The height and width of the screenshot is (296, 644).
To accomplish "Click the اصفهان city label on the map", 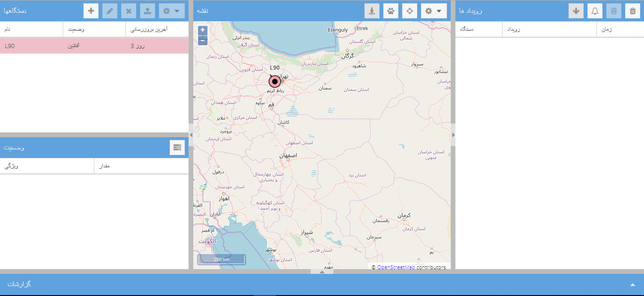I will click(288, 156).
